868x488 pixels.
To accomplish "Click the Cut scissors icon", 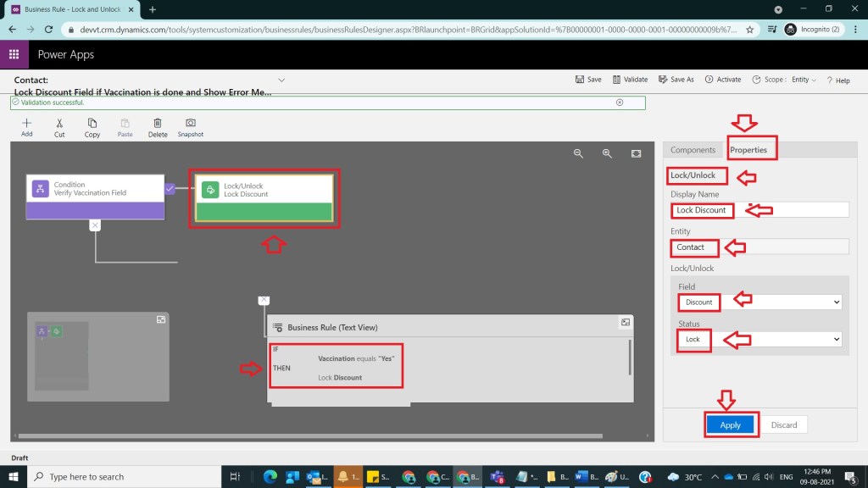I will (x=59, y=124).
